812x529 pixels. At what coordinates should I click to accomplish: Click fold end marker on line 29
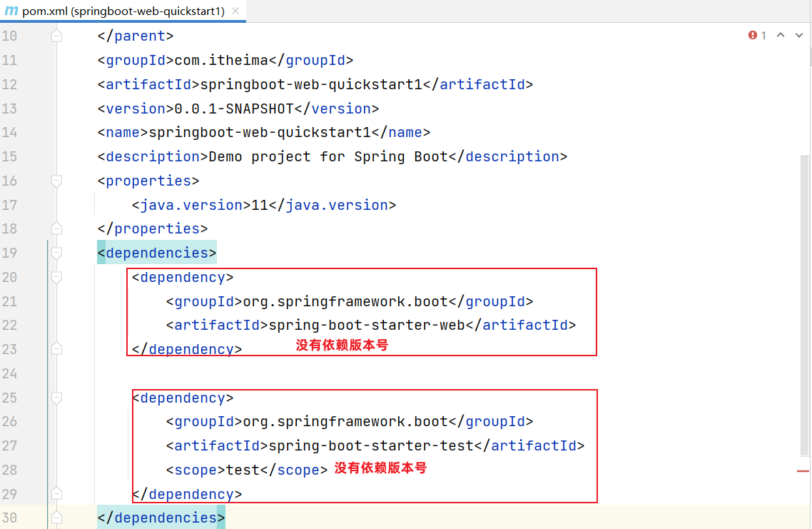pyautogui.click(x=57, y=495)
